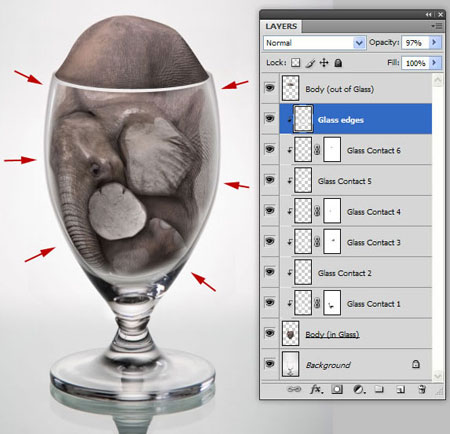The width and height of the screenshot is (450, 434).
Task: Toggle visibility of Glass Contact 4
Action: pyautogui.click(x=270, y=211)
